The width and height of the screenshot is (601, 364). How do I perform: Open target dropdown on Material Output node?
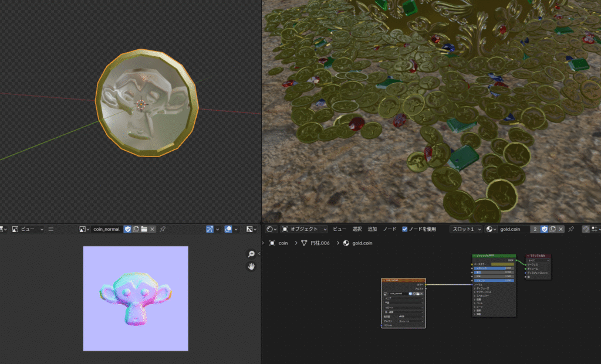tap(538, 260)
